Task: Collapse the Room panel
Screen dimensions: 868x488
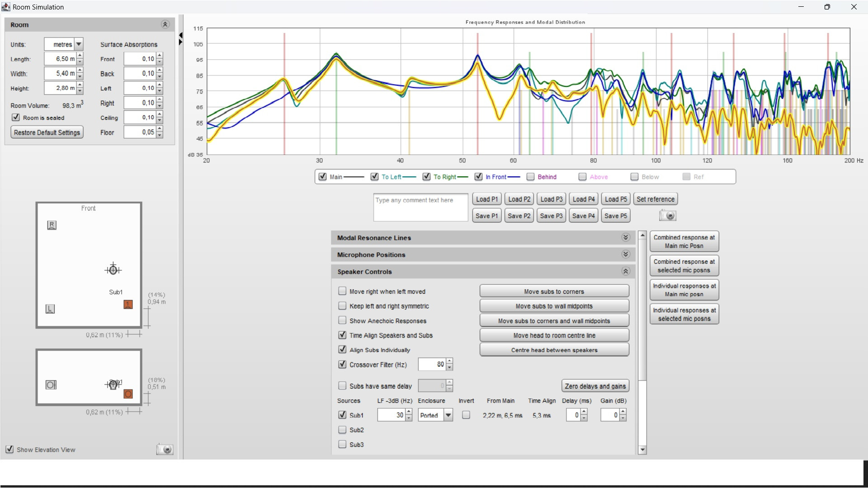Action: 165,24
